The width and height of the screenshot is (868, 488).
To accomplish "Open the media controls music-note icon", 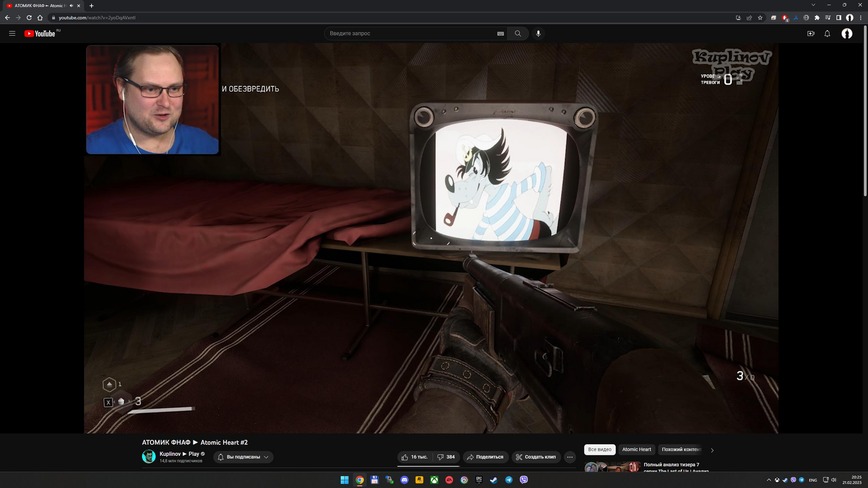I will pos(828,18).
